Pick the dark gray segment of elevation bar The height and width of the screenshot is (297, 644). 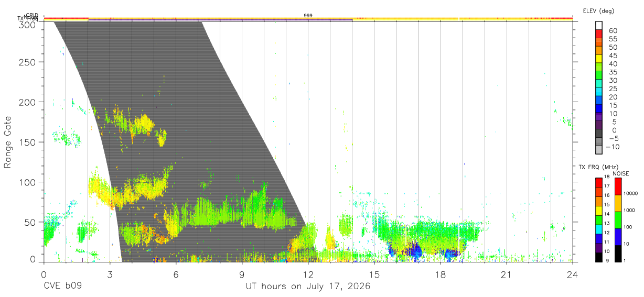[x=599, y=133]
